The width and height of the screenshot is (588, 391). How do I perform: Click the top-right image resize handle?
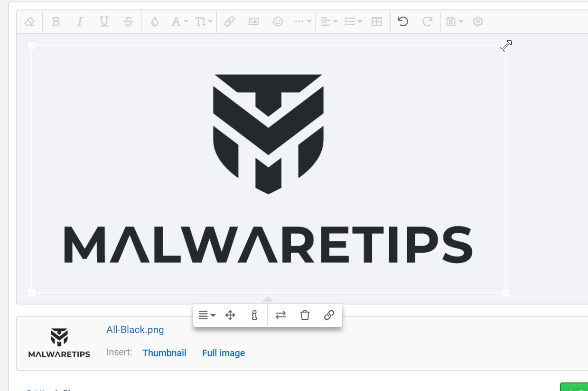click(x=505, y=46)
